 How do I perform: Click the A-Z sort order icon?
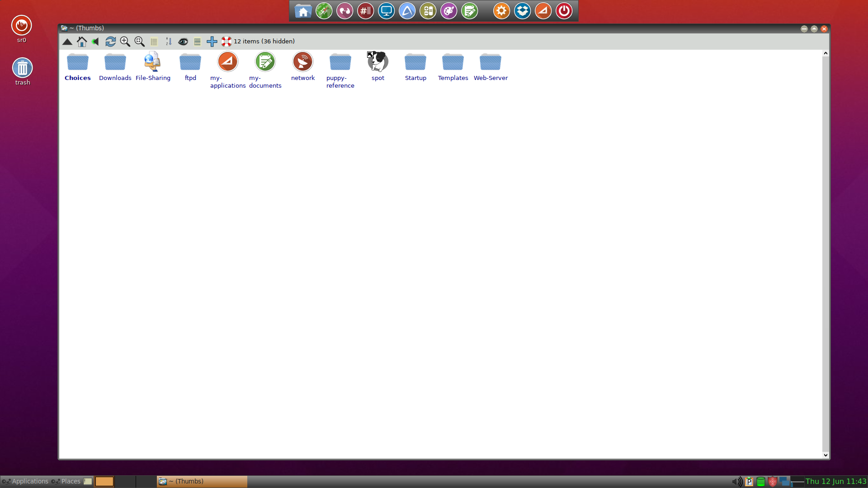(169, 42)
